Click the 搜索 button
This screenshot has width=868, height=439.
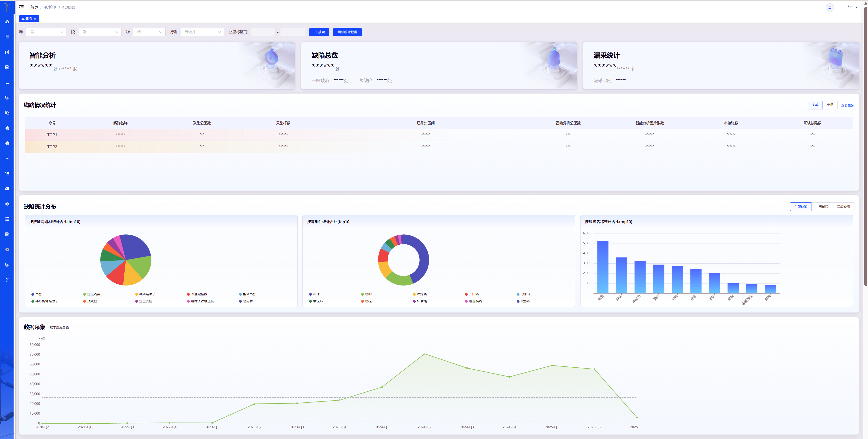[319, 32]
